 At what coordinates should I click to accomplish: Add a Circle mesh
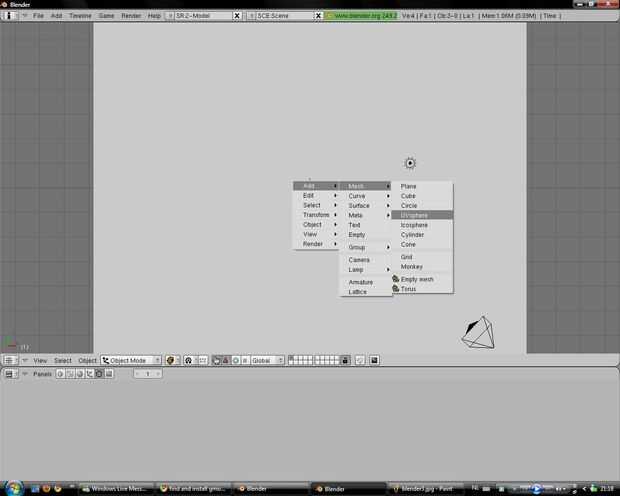[x=422, y=206]
